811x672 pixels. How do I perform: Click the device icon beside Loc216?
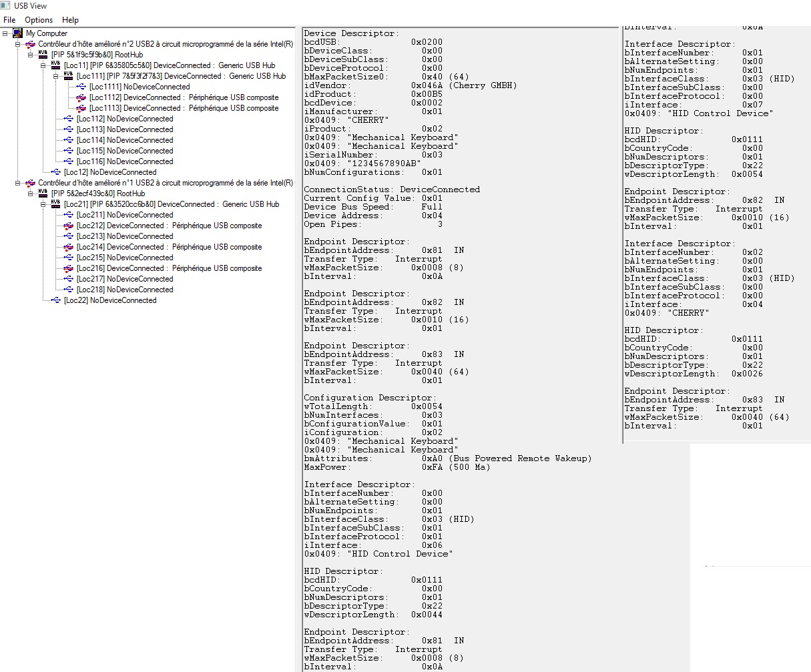pos(68,268)
